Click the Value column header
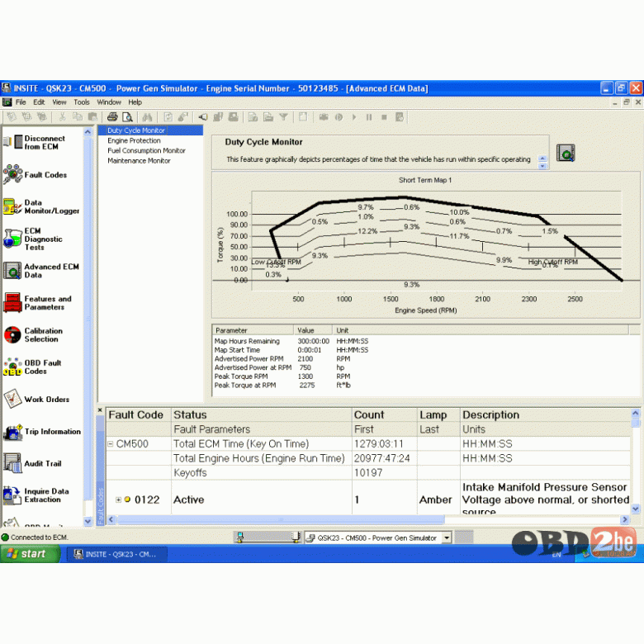Screen dimensions: 644x644 pos(313,330)
